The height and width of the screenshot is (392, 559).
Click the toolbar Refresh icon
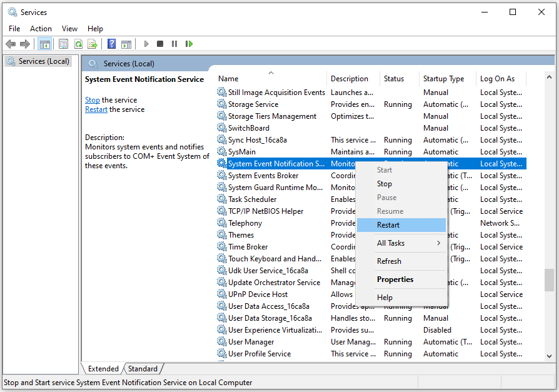(x=78, y=44)
